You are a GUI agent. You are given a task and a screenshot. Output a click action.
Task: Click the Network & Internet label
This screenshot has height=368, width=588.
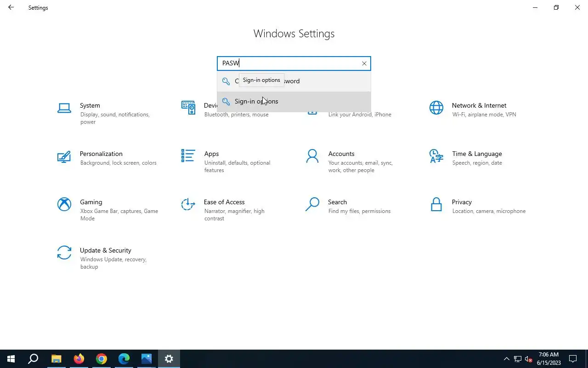(x=479, y=106)
